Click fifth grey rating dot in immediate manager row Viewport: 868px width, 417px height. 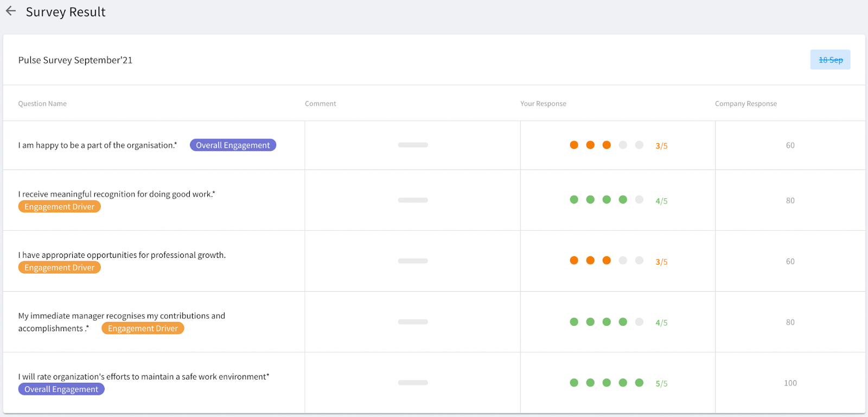point(639,321)
